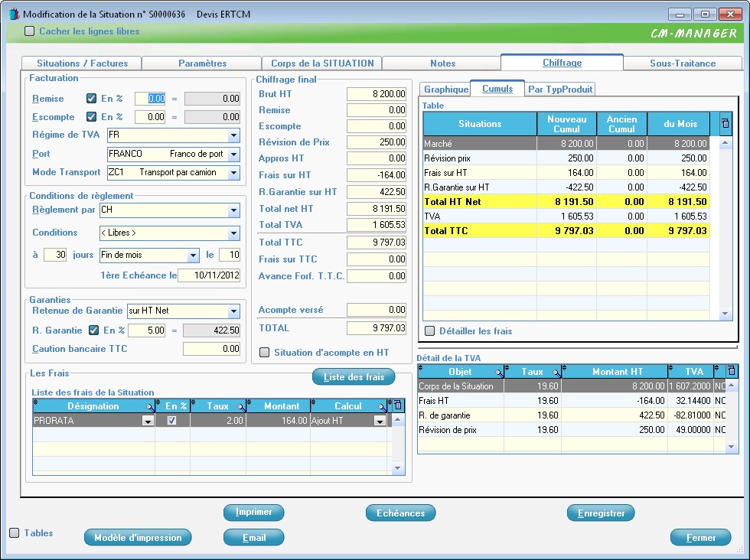
Task: Click Modèle d'impression button
Action: (x=138, y=538)
